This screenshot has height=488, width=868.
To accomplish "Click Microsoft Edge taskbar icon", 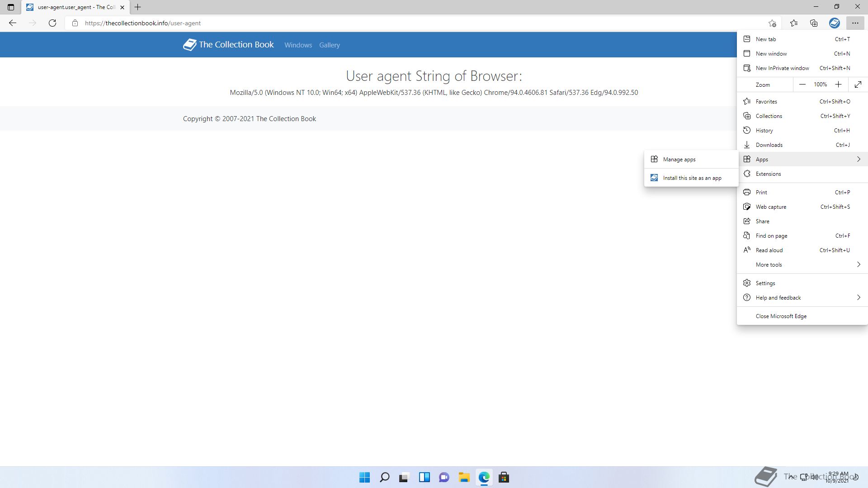I will [484, 478].
